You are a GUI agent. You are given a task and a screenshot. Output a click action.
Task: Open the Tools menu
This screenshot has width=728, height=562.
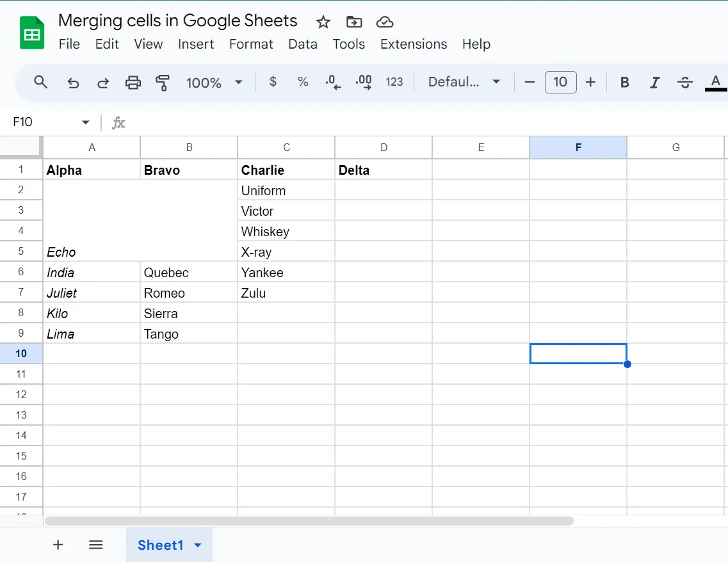coord(349,44)
